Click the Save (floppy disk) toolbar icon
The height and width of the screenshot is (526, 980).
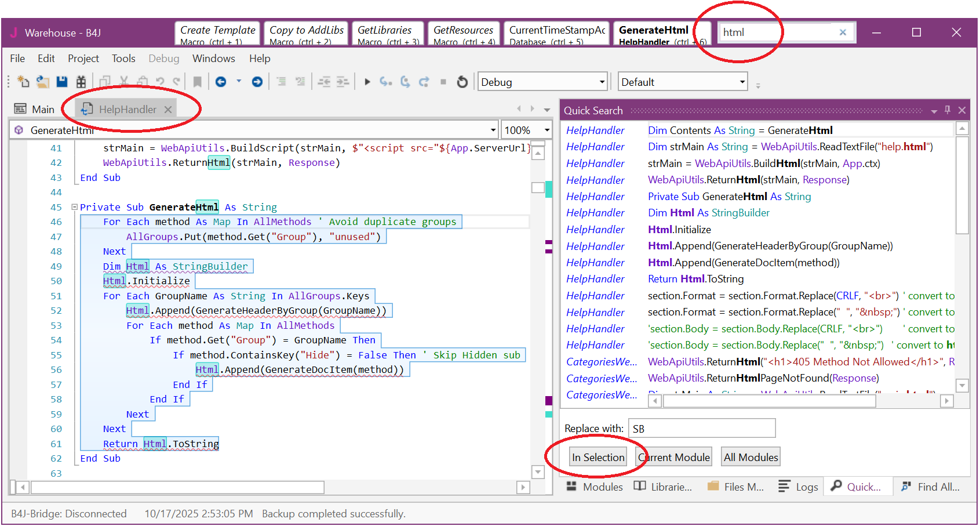point(62,82)
